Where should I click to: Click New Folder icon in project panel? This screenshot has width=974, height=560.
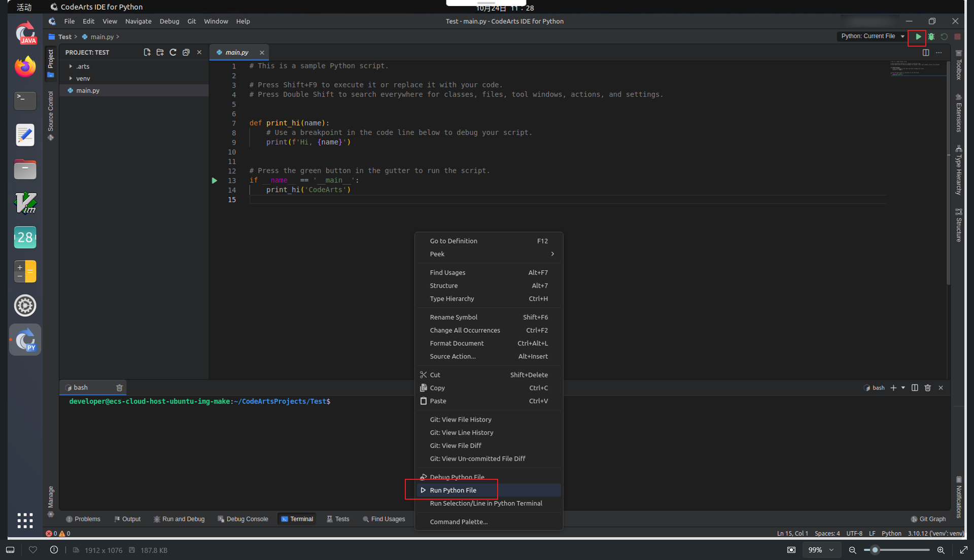click(160, 52)
